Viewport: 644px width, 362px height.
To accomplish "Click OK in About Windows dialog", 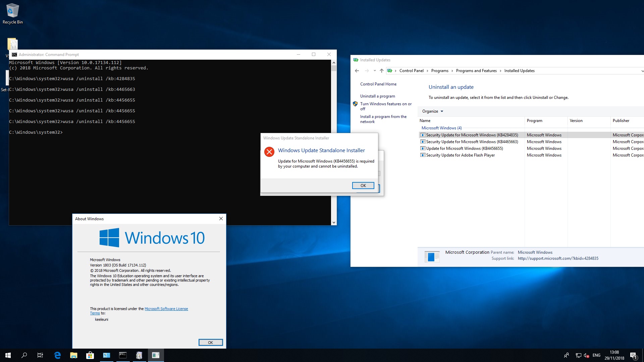I will click(x=211, y=343).
